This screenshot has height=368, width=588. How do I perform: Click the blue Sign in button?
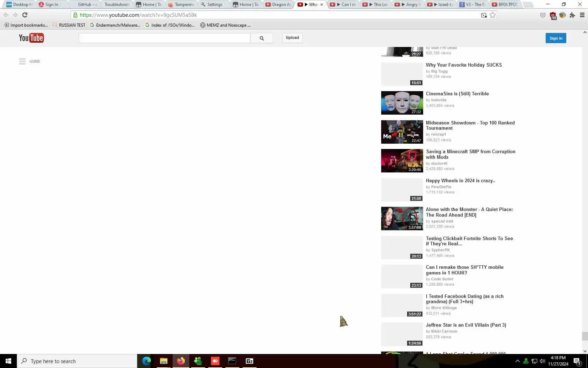click(556, 38)
